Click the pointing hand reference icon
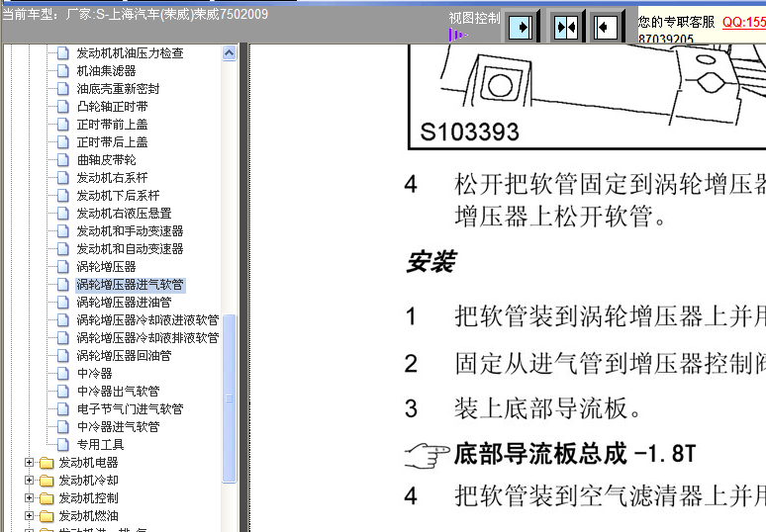Screen dimensions: 766x532 click(x=427, y=456)
